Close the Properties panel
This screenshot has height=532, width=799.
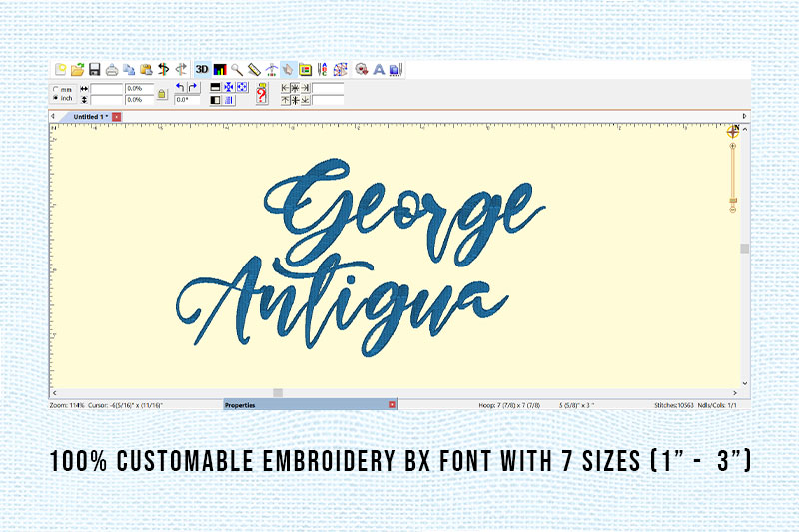coord(392,405)
